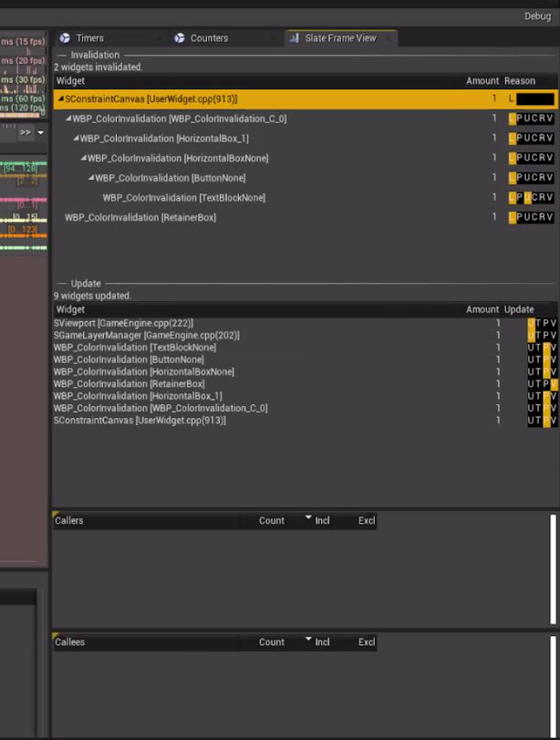Image resolution: width=560 pixels, height=740 pixels.
Task: Select SConstraintCanvas [UserWidget.cpp(913)] invalidation row
Action: [x=306, y=99]
